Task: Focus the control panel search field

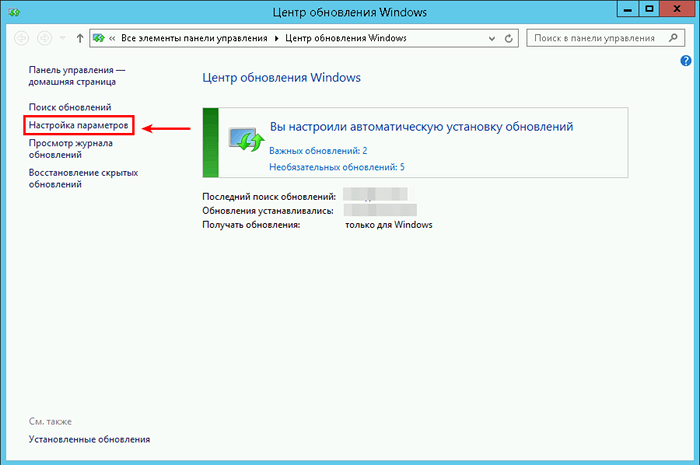Action: click(x=605, y=38)
